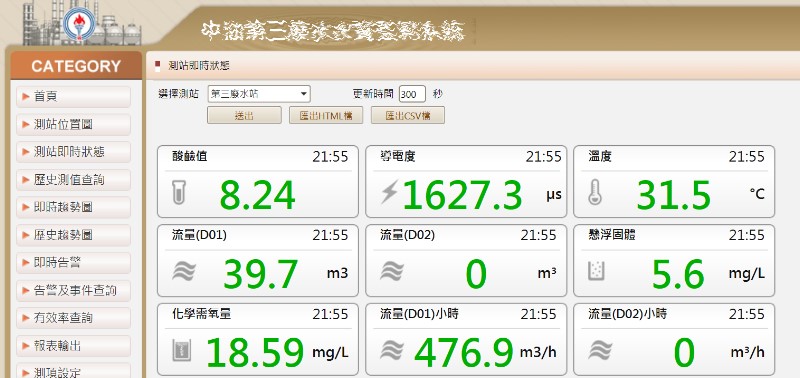
Task: Click the CATEGORY sidebar header
Action: 76,66
